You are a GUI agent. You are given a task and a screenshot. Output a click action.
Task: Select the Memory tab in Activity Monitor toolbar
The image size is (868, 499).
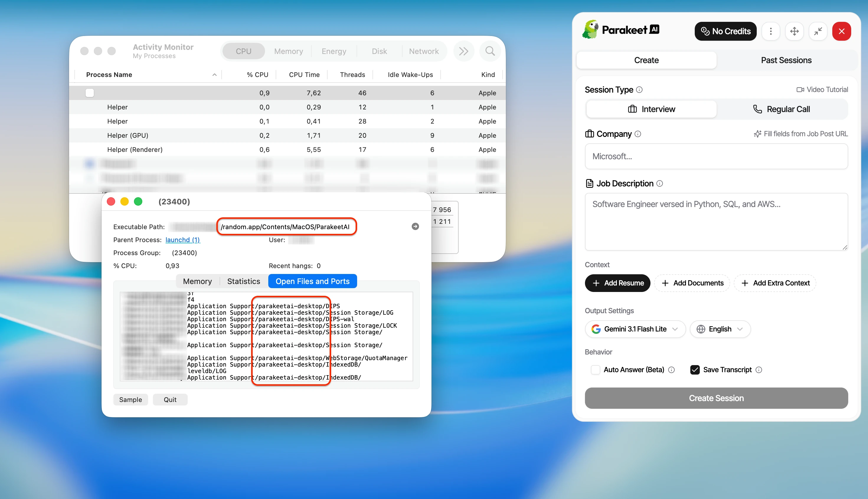tap(288, 51)
